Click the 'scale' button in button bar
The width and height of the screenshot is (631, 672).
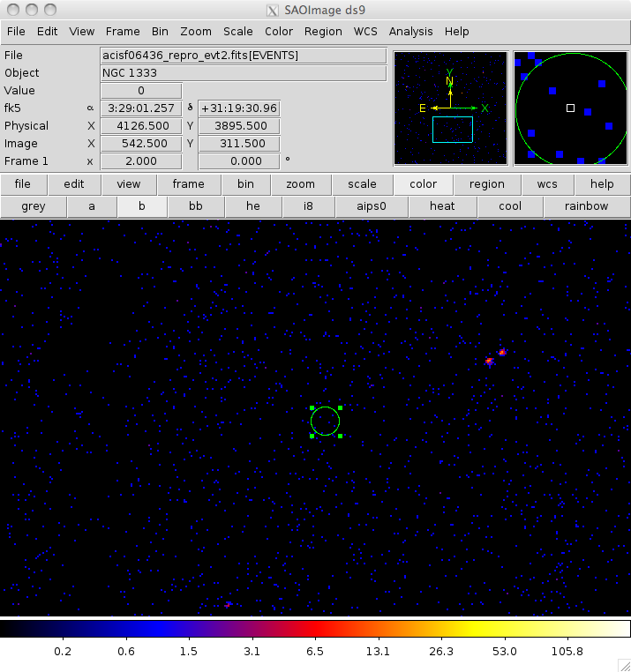(x=362, y=184)
